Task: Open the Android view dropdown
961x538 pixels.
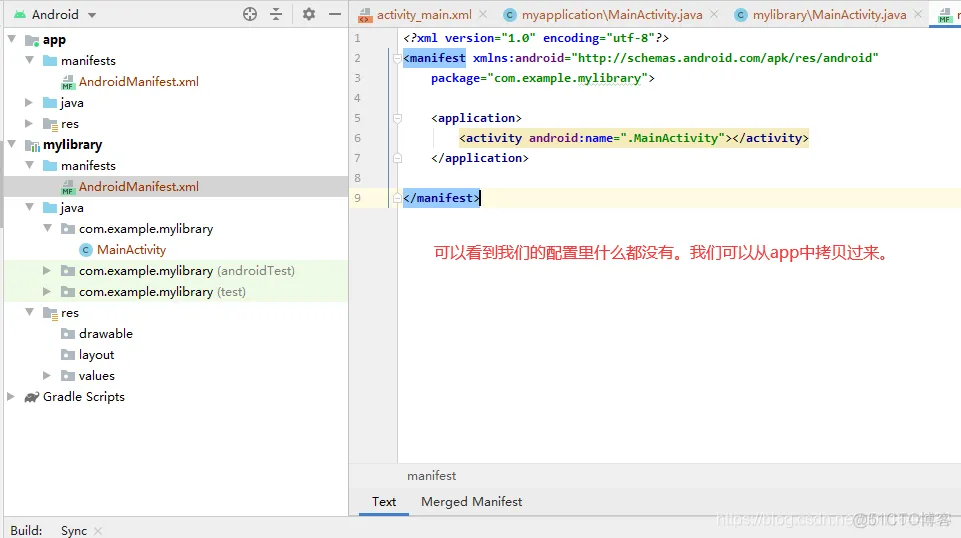Action: tap(92, 15)
